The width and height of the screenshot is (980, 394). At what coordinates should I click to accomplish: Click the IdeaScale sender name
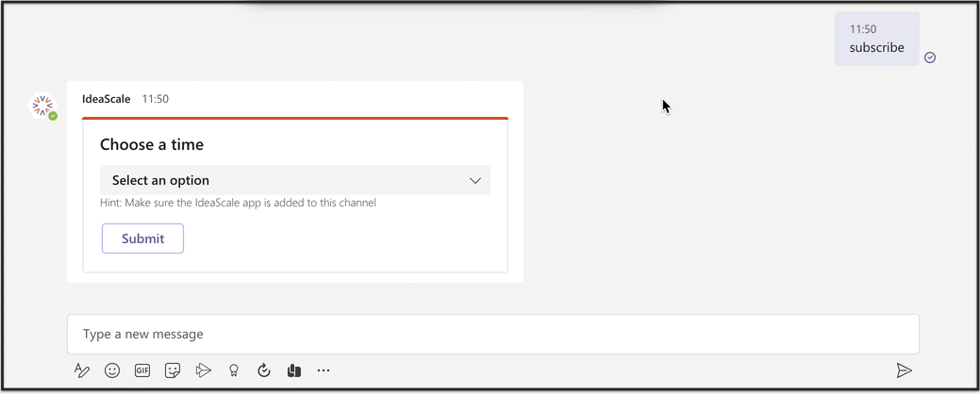[107, 99]
